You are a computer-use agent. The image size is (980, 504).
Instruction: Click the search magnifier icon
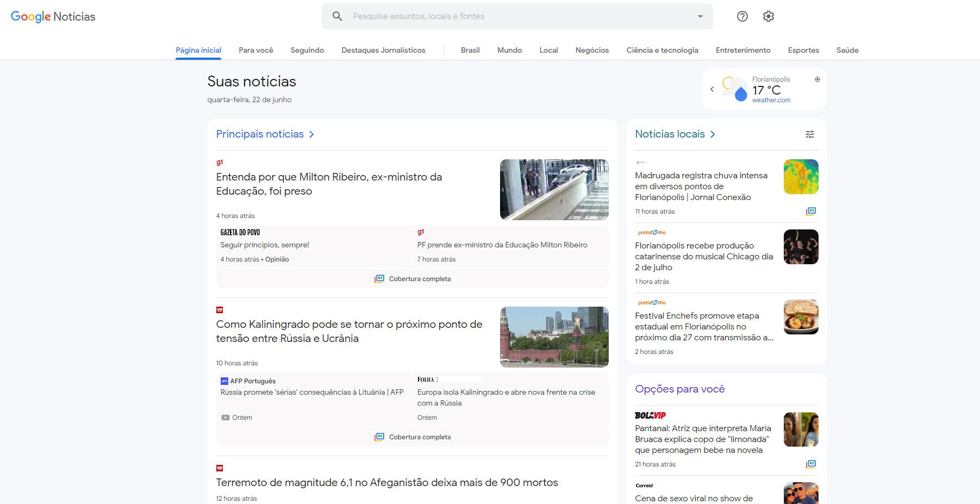337,16
